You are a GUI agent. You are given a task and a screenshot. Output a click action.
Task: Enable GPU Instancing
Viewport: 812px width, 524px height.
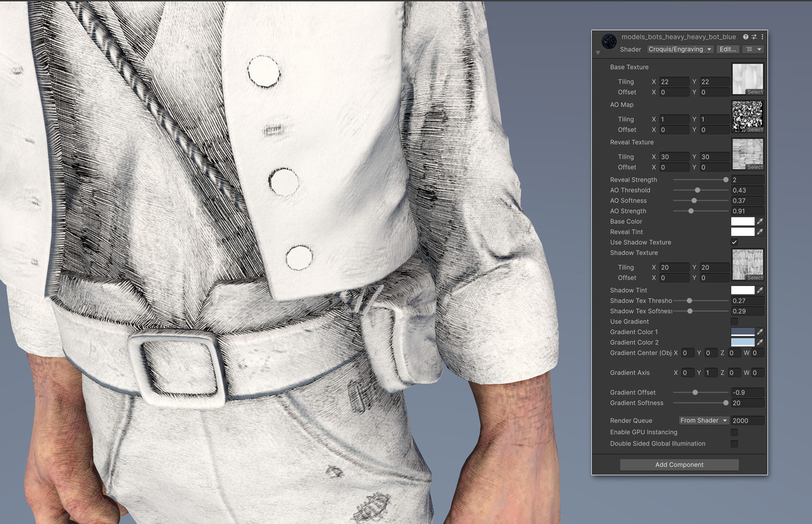[x=734, y=432]
